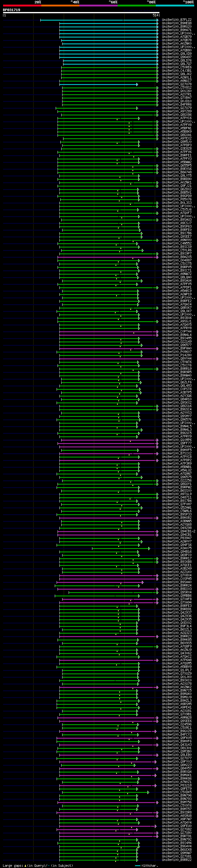Open hit UniRef100_B7FLZ2
This screenshot has width=197, height=868.
pos(176,20)
